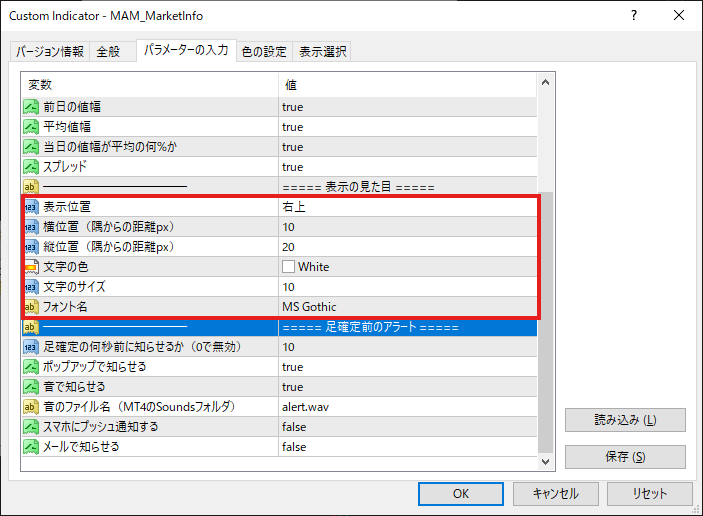The image size is (703, 516).
Task: Open the 色の設定 tab
Action: coord(264,52)
